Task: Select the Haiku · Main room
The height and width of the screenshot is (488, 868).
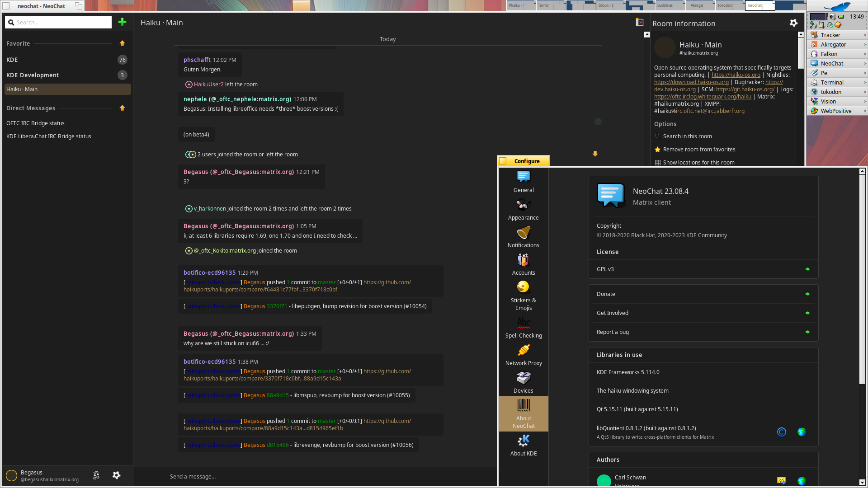Action: click(67, 89)
